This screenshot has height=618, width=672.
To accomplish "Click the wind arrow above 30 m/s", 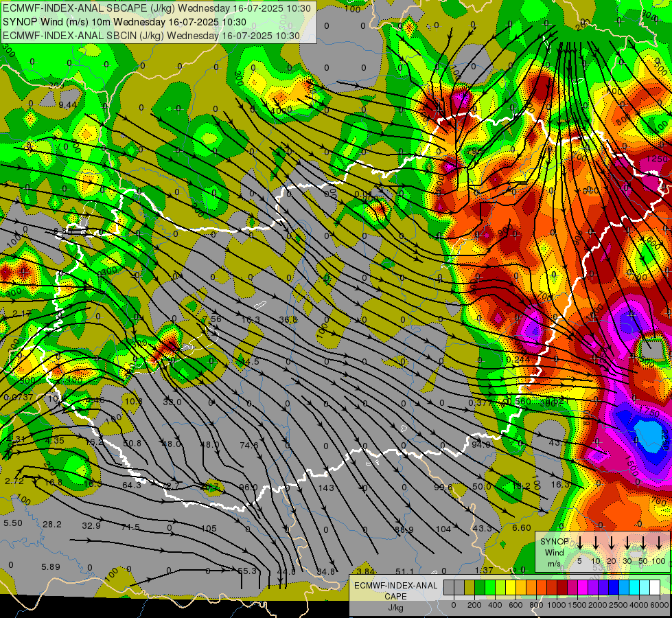I will tap(627, 542).
